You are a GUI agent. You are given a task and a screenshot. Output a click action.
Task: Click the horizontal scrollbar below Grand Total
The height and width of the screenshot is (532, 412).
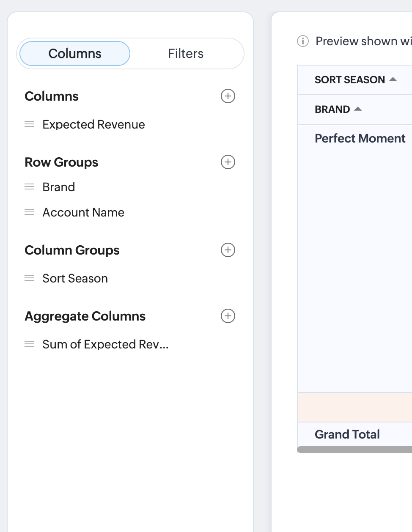[x=354, y=450]
